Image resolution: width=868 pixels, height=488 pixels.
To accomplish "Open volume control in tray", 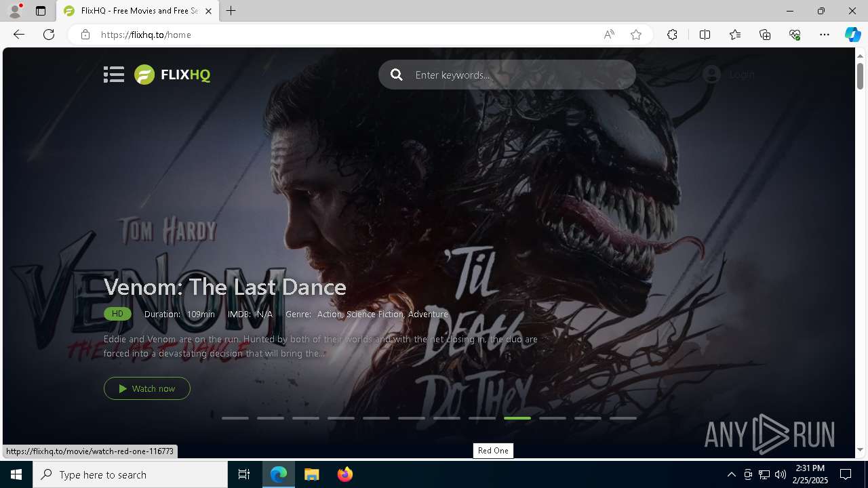I will 781,474.
